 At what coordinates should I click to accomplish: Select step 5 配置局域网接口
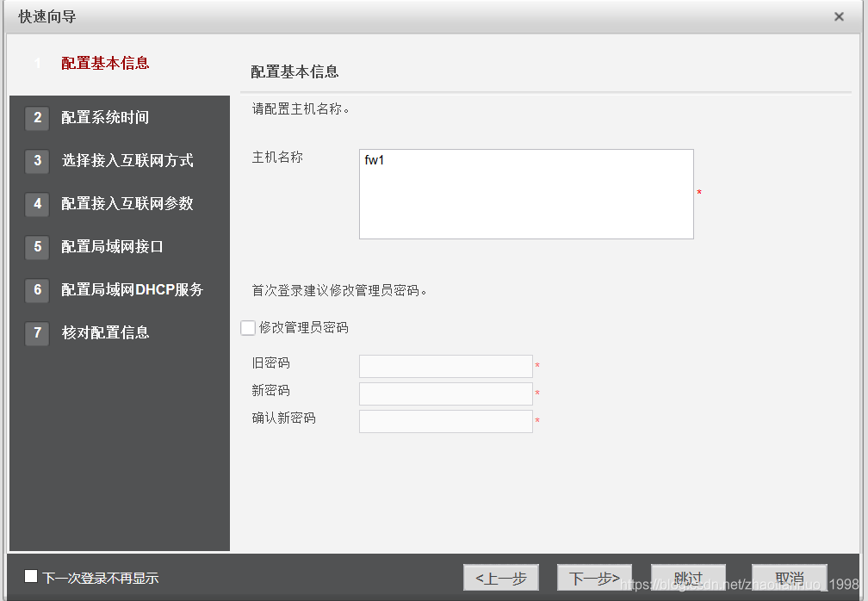click(x=112, y=246)
